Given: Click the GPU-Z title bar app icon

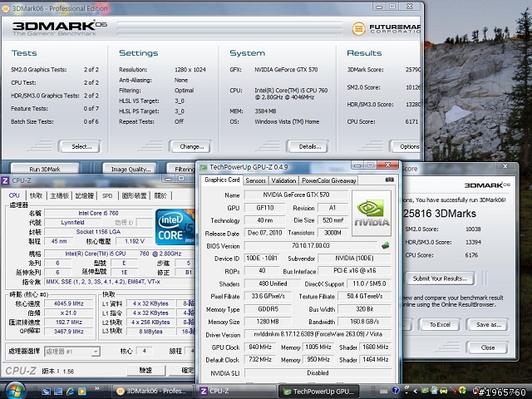Looking at the screenshot, I should coord(204,167).
